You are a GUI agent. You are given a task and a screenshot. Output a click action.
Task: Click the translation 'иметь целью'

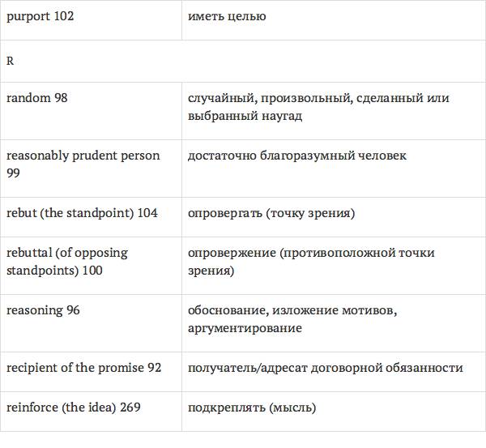(226, 15)
